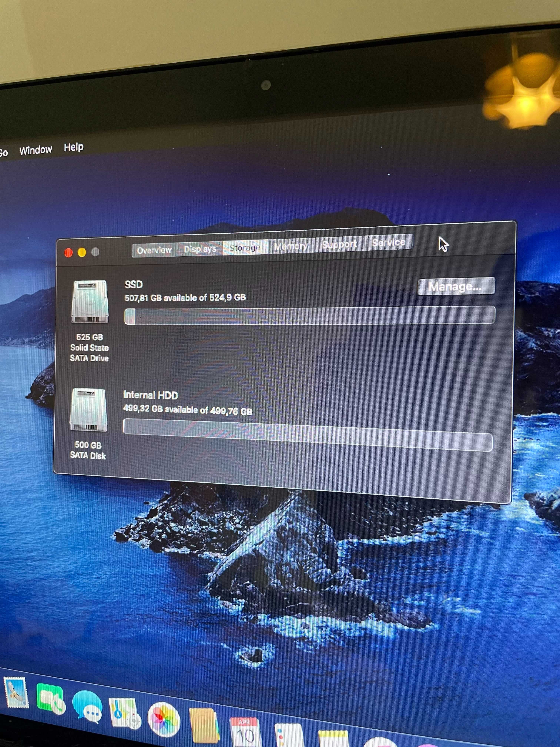Image resolution: width=560 pixels, height=747 pixels.
Task: Click the Internal HDD drive icon
Action: 89,410
